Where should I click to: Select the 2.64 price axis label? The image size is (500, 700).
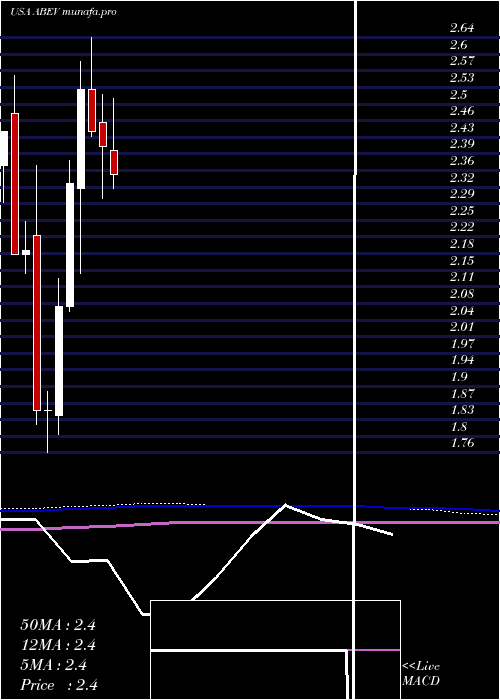point(462,28)
